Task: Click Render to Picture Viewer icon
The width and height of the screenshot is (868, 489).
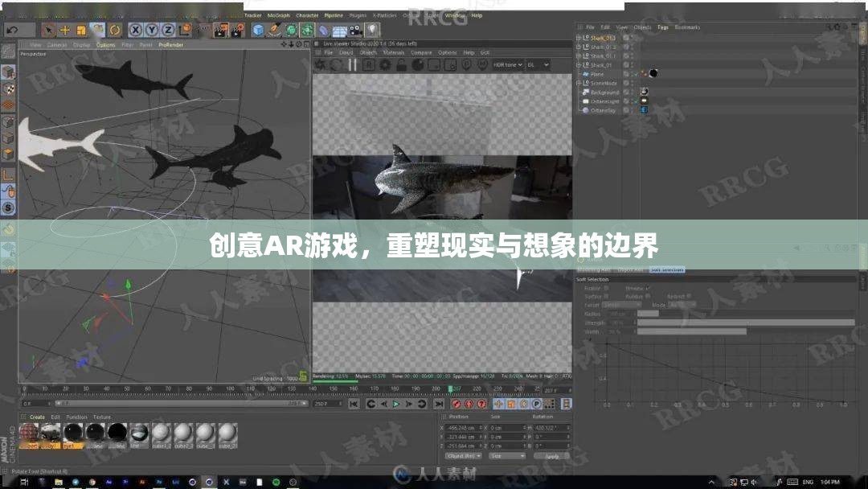Action: [x=237, y=30]
